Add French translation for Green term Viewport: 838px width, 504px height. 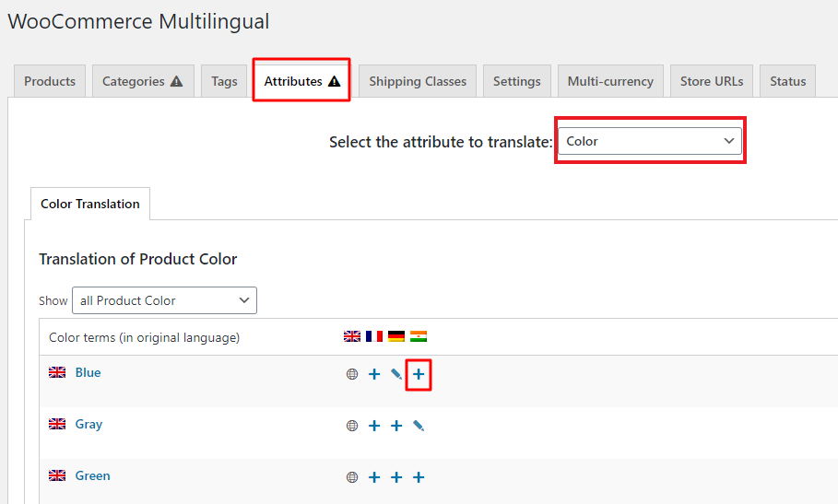374,477
